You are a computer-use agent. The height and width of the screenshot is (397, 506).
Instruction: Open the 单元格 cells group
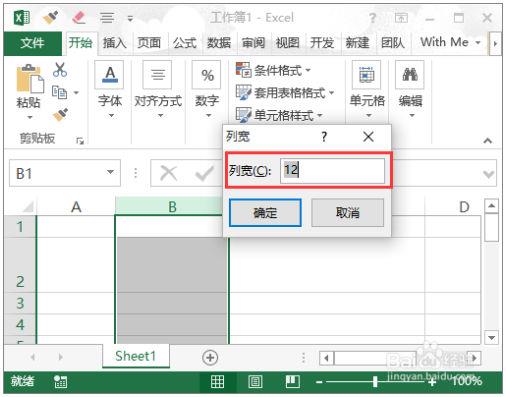367,89
